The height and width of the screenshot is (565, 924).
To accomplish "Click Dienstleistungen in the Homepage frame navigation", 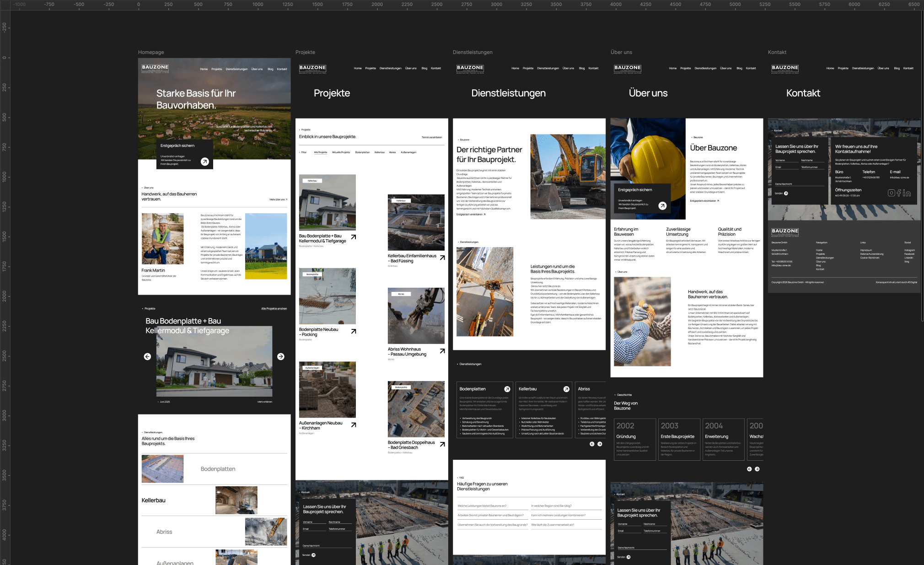I will [x=236, y=69].
